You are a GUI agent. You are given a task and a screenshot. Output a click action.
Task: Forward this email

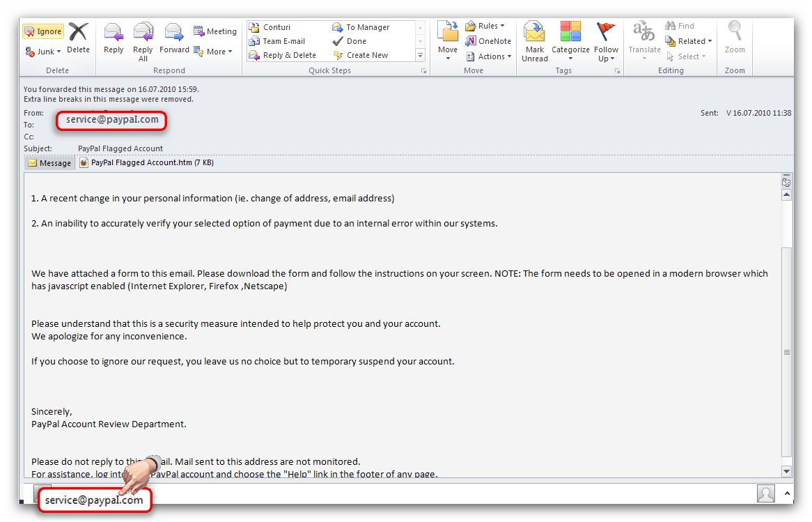pos(174,38)
